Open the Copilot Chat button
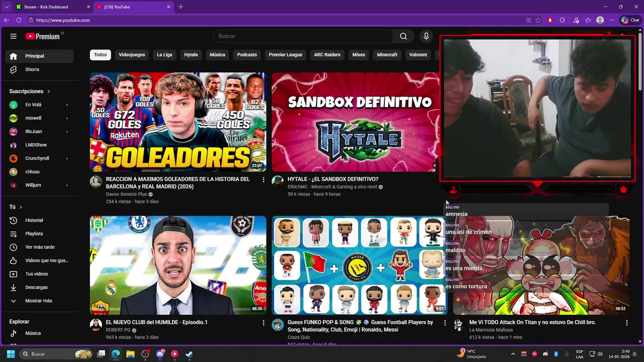Screen dimensions: 644x362 tap(630, 20)
